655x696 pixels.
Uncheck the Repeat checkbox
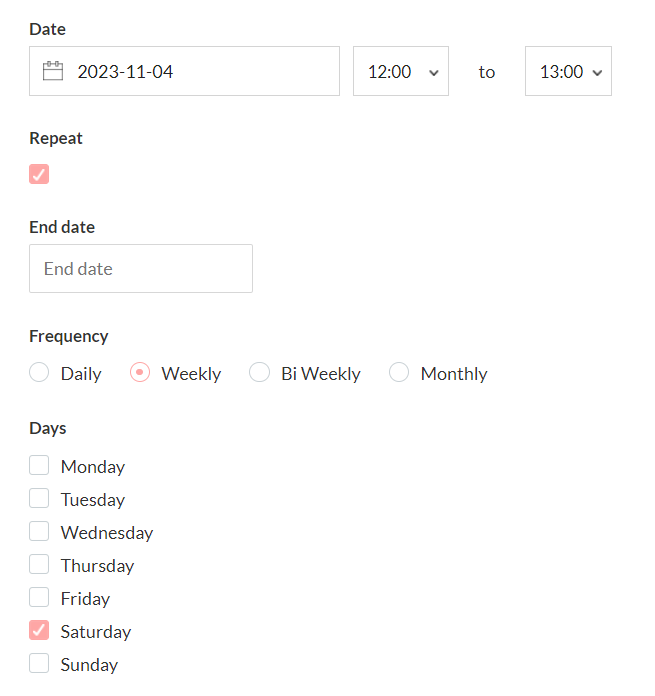pos(39,174)
